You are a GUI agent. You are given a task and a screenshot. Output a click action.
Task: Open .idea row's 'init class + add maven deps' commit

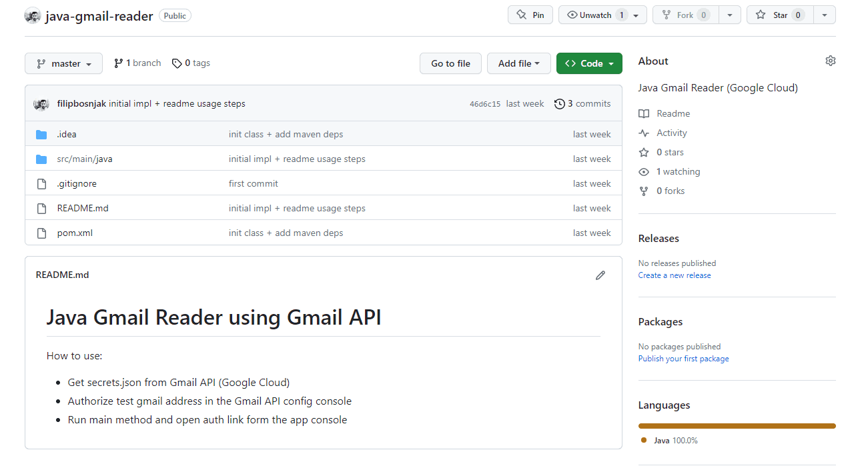(x=286, y=134)
